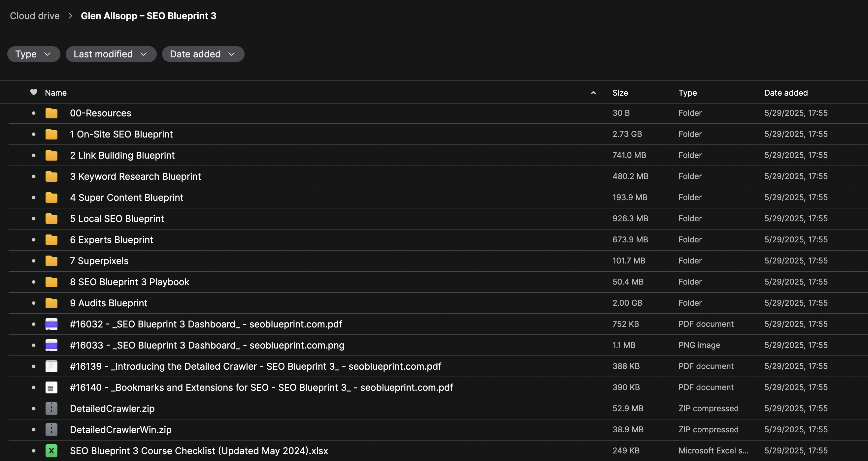Click the 52.9 MB size cell
This screenshot has height=461, width=868.
[x=628, y=409]
